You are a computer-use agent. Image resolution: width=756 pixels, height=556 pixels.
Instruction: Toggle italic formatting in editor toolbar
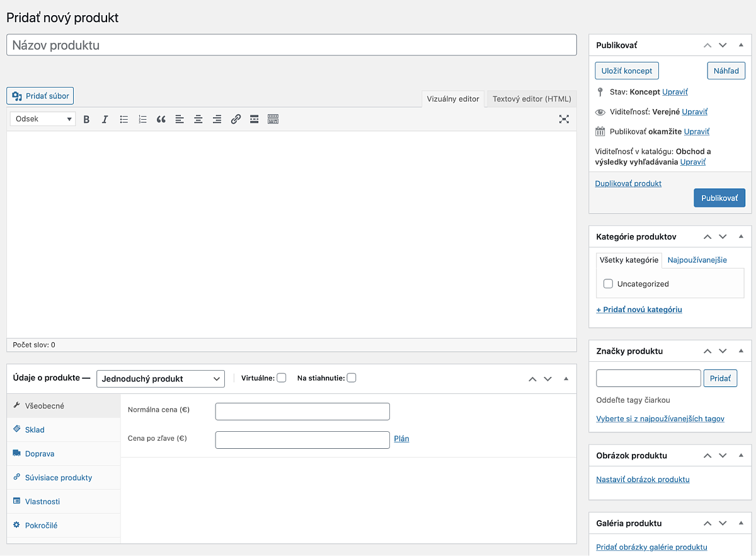(105, 119)
